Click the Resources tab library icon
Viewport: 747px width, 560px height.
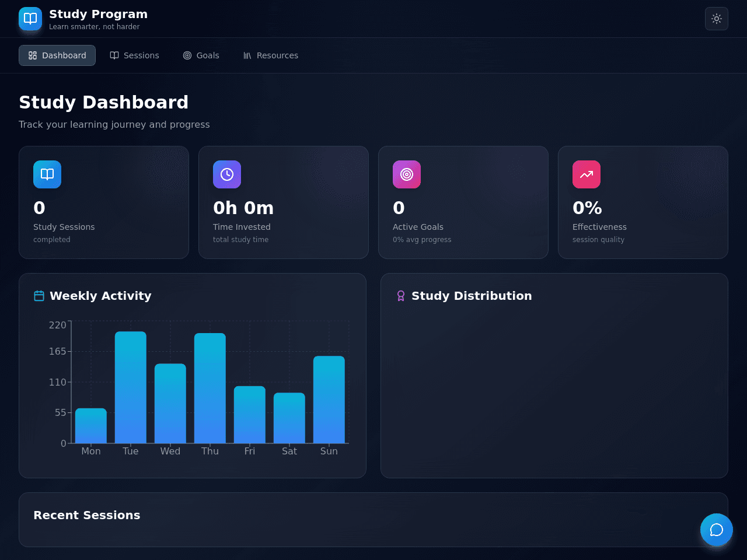point(247,55)
